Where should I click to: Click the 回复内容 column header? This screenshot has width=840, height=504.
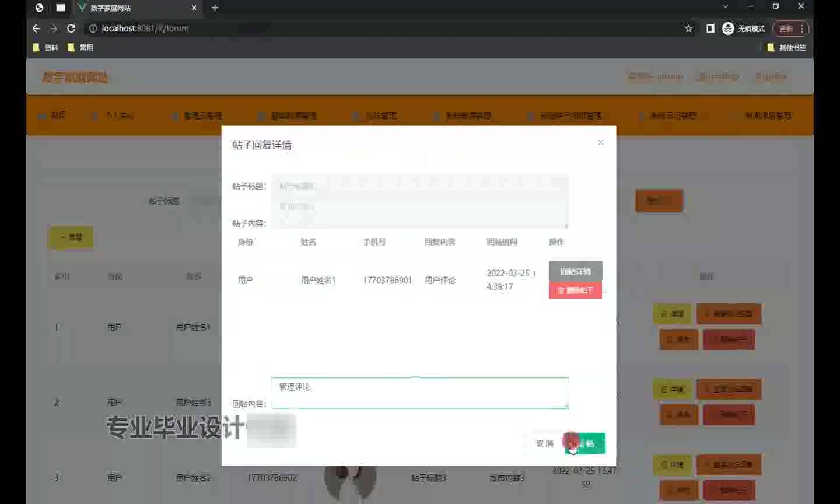click(440, 242)
